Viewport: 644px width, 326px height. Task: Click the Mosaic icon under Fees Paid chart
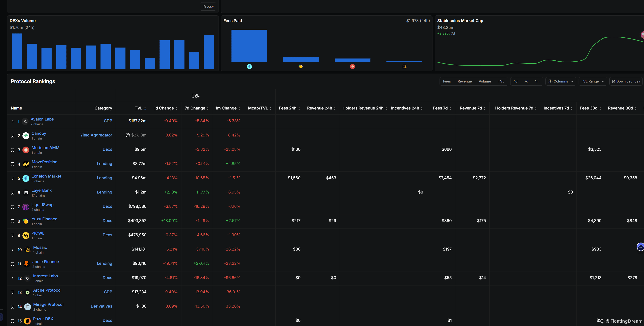pyautogui.click(x=404, y=67)
